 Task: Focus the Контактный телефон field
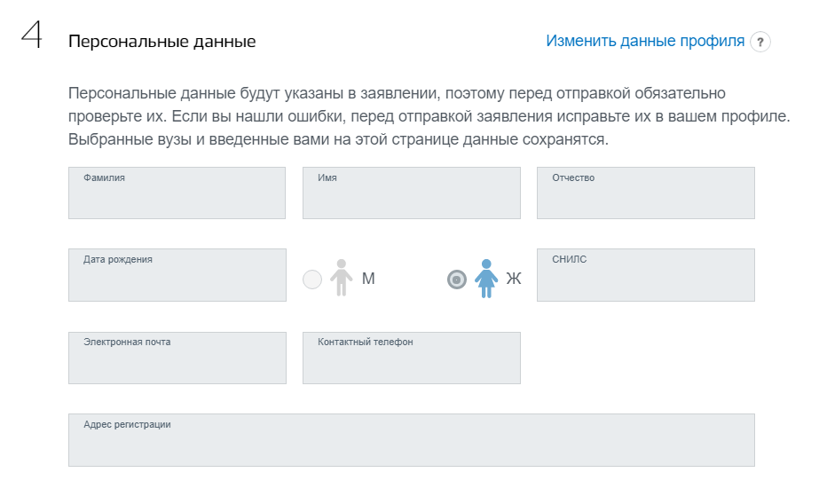[412, 358]
